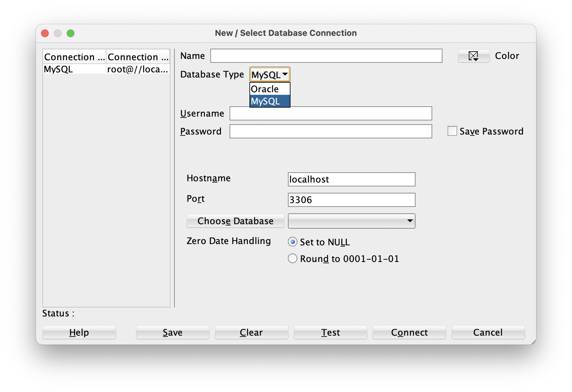Collapse the Database Type MySQL dropdown
572x392 pixels.
tap(270, 75)
